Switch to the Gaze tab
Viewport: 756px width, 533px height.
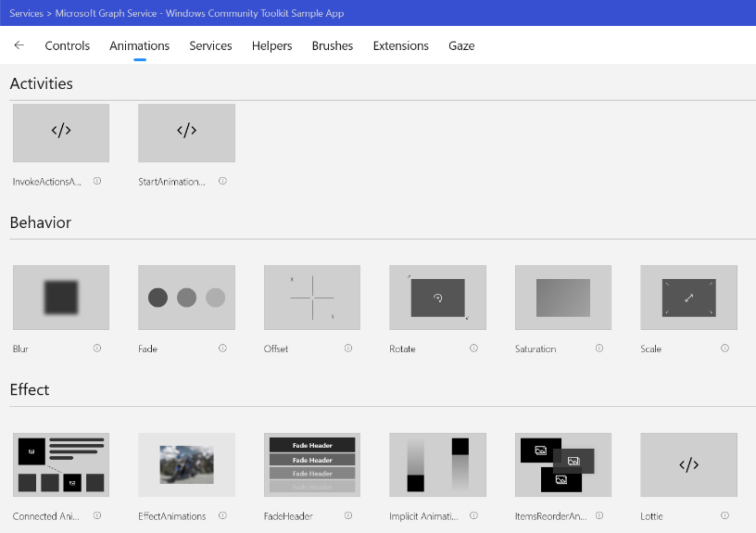pos(461,45)
